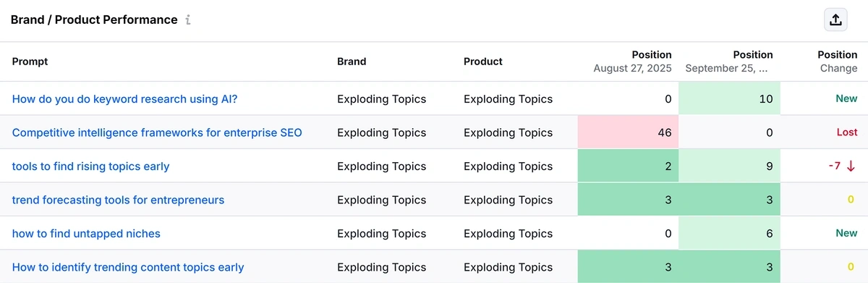
Task: Click the Position August 27, 2025 header
Action: click(632, 62)
